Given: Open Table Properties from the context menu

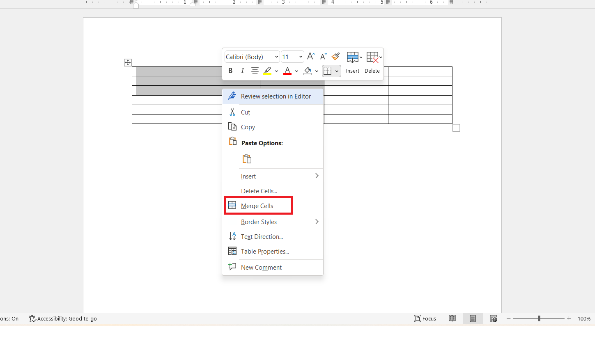Looking at the screenshot, I should pos(264,251).
